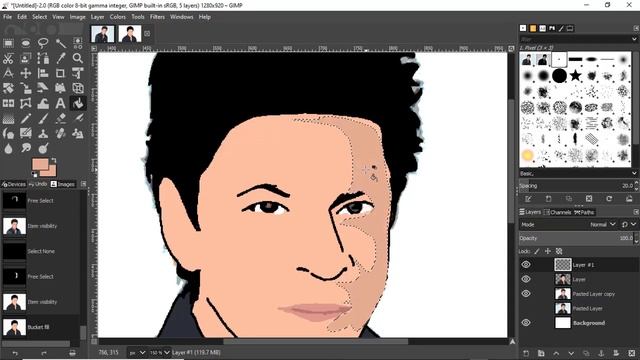Click the brush Spacing slider

[x=576, y=186]
